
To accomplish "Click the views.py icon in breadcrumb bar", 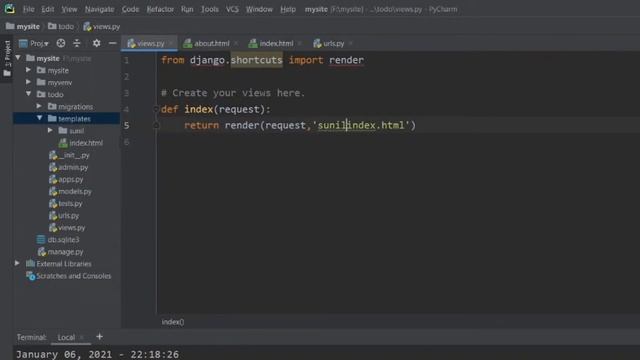I will [x=87, y=27].
